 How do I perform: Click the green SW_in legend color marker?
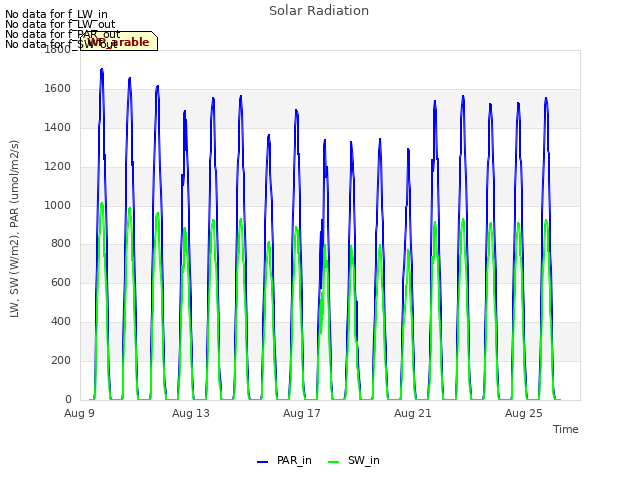(333, 462)
